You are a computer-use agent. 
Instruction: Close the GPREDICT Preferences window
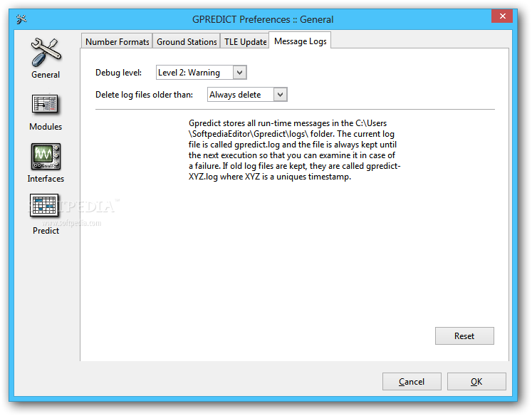coord(503,16)
